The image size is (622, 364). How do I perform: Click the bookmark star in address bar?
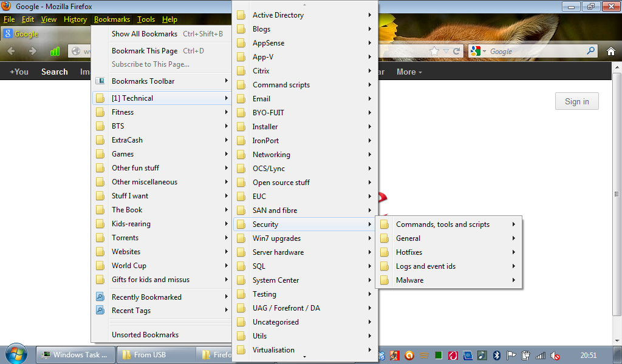434,51
